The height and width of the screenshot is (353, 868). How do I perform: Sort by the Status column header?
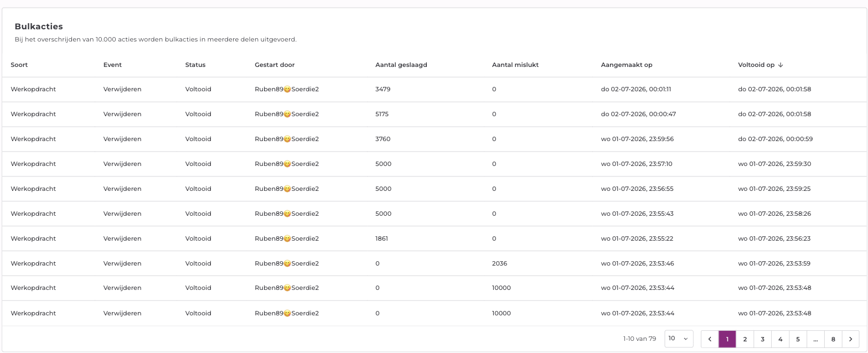tap(195, 65)
